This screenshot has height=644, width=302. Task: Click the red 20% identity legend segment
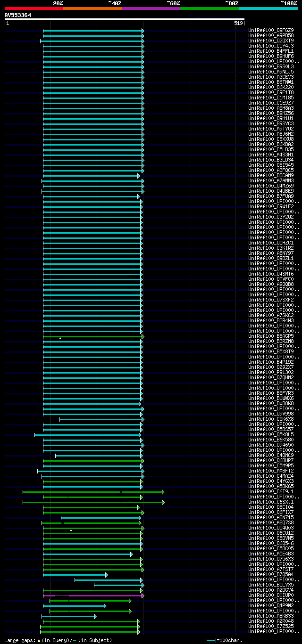(x=34, y=8)
